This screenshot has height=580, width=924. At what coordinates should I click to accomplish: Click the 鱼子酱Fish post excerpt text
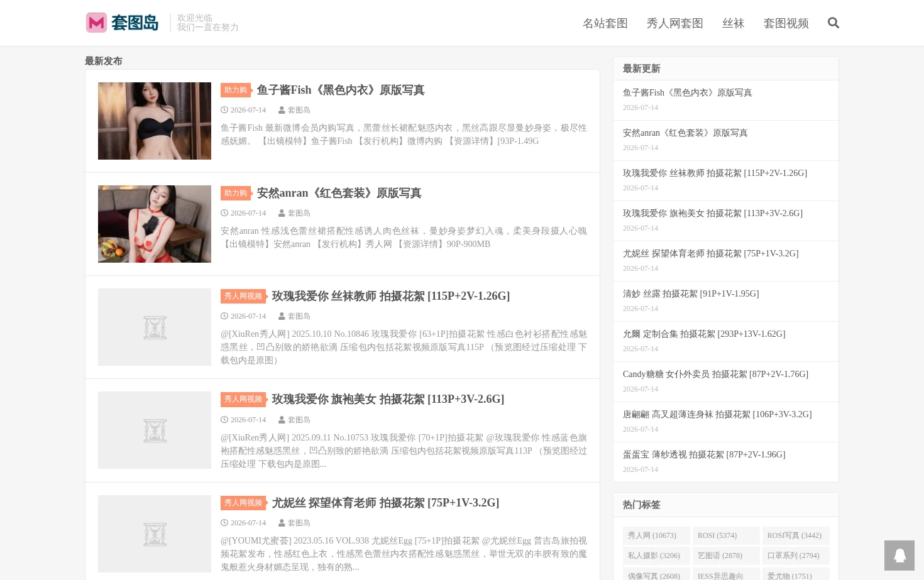(404, 134)
